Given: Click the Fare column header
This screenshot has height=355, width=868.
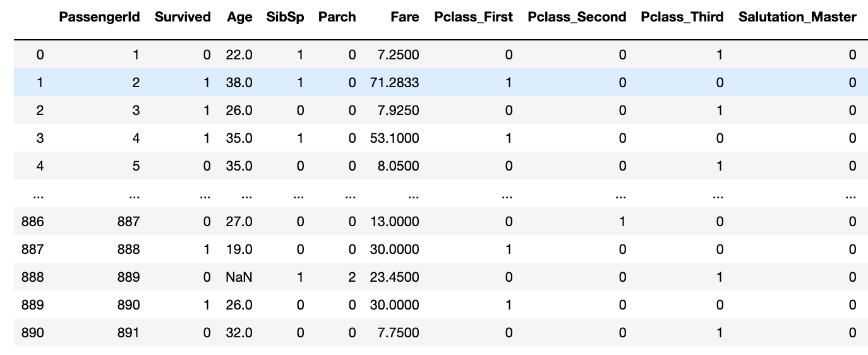Looking at the screenshot, I should click(404, 17).
